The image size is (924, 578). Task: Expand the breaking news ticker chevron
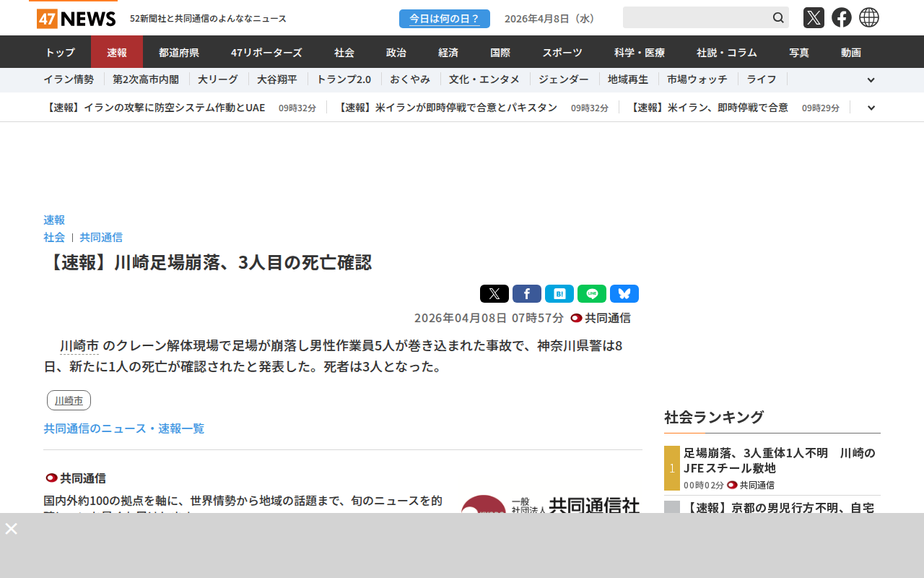point(871,108)
